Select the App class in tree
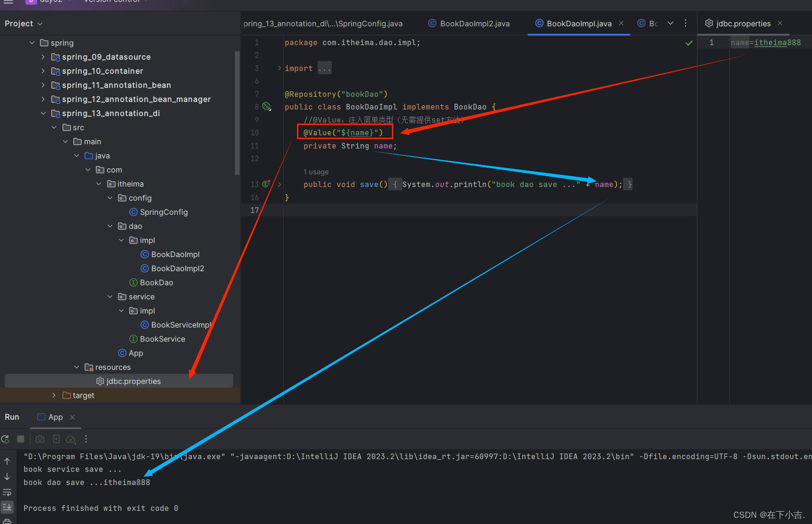812x524 pixels. [x=131, y=353]
